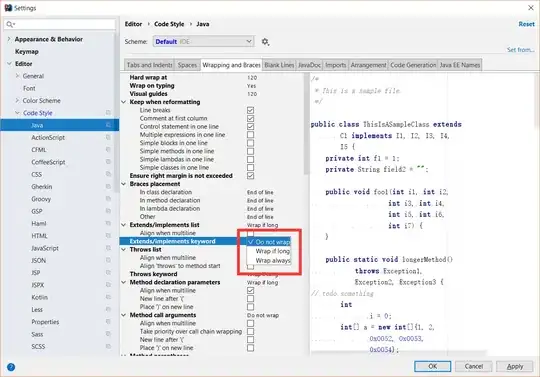
Task: Click the options list vertical scrollbar
Action: pos(307,124)
